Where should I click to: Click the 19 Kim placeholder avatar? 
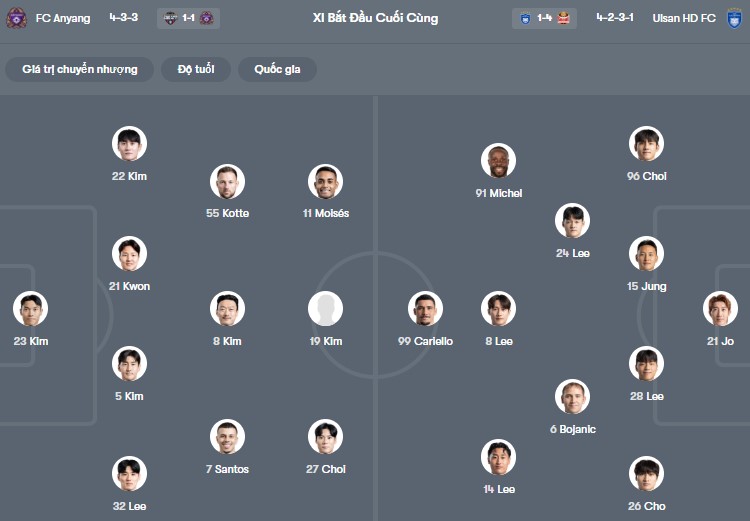(x=326, y=309)
